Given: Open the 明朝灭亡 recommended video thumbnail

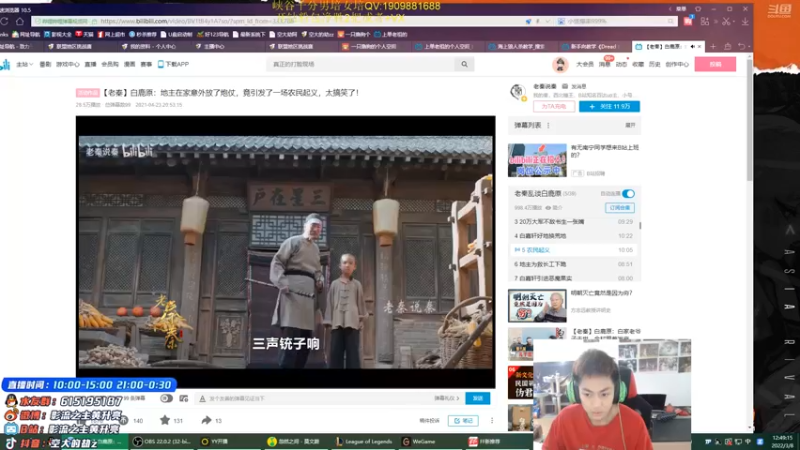Looking at the screenshot, I should [537, 306].
